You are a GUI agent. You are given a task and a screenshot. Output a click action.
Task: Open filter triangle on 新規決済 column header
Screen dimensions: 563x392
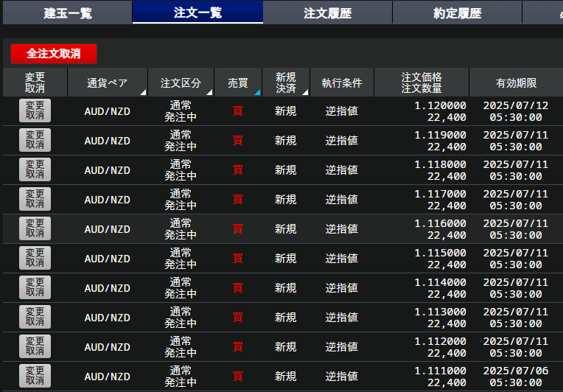305,92
